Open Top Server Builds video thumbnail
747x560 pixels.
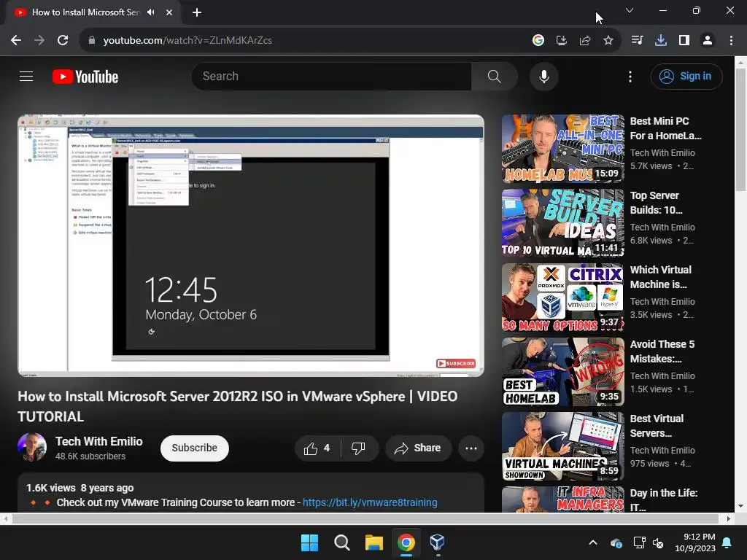[562, 223]
